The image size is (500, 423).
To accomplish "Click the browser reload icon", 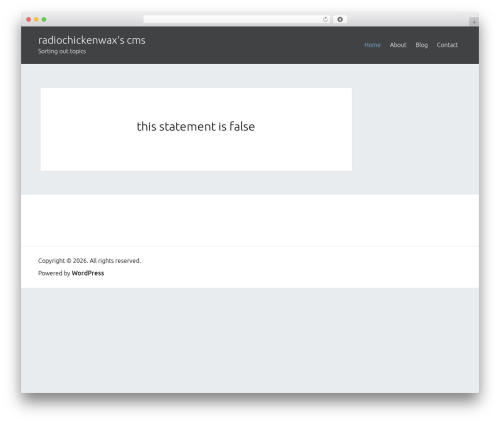I will click(325, 19).
